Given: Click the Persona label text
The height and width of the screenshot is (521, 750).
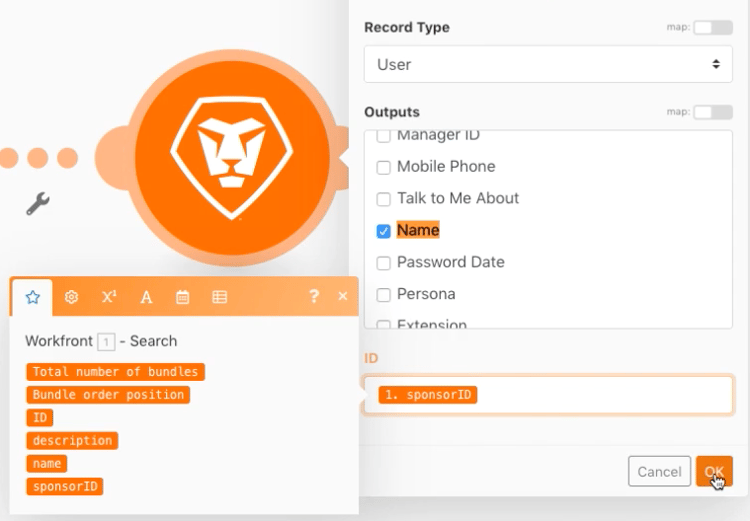Looking at the screenshot, I should (x=426, y=294).
